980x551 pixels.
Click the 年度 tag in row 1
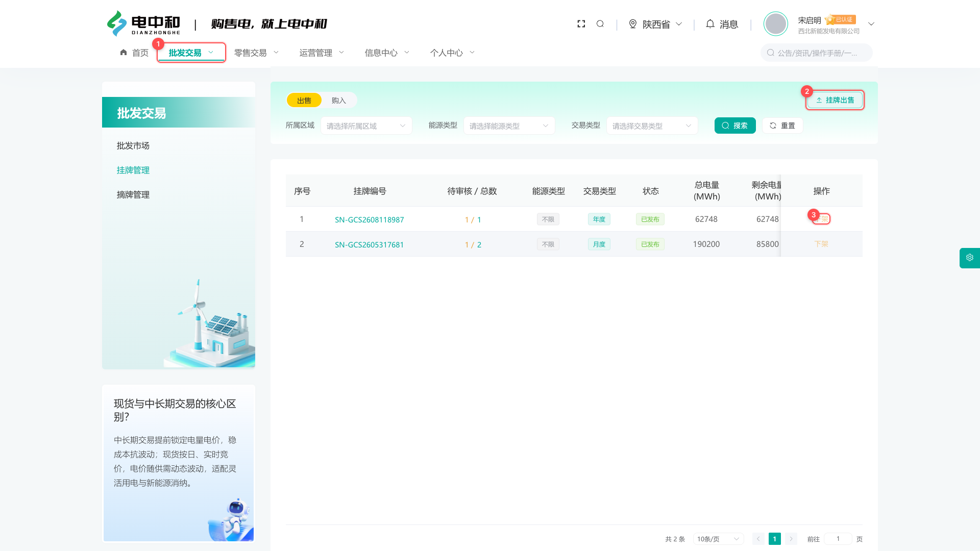point(599,219)
